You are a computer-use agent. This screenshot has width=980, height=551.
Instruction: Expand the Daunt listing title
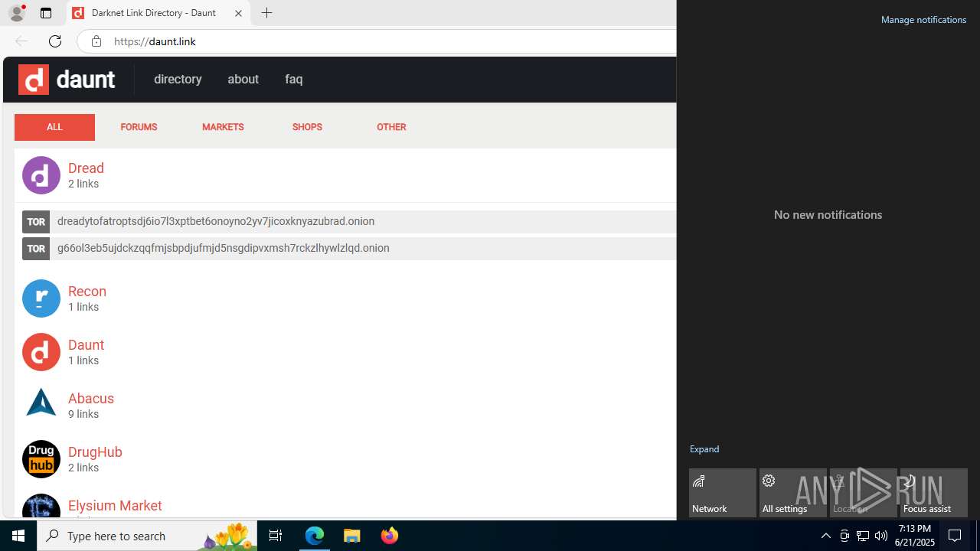pos(86,345)
